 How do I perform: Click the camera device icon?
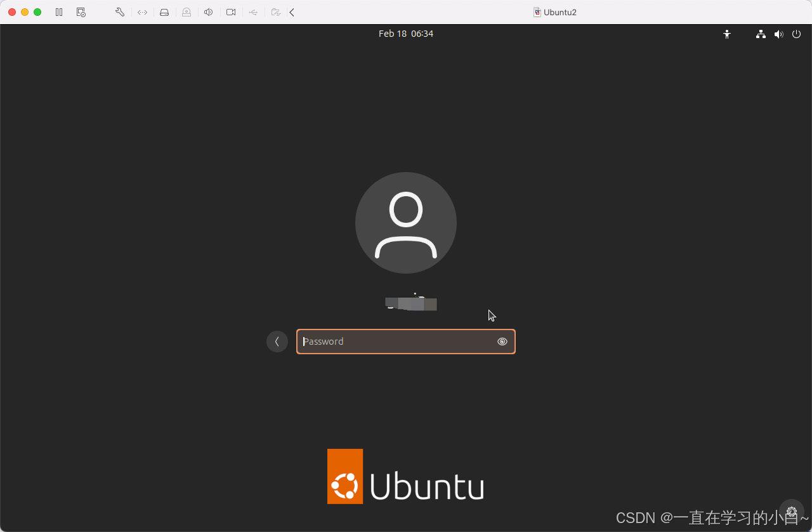click(x=231, y=12)
